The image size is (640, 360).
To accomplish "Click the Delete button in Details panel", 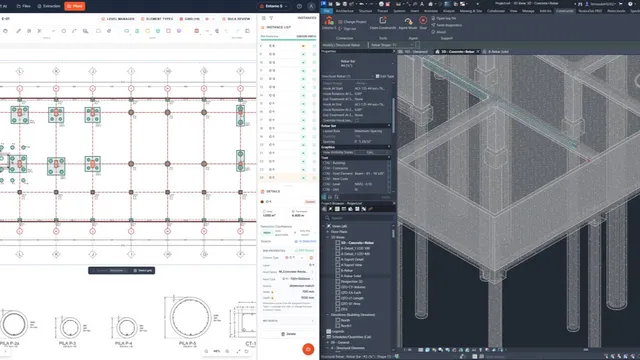I will [289, 334].
